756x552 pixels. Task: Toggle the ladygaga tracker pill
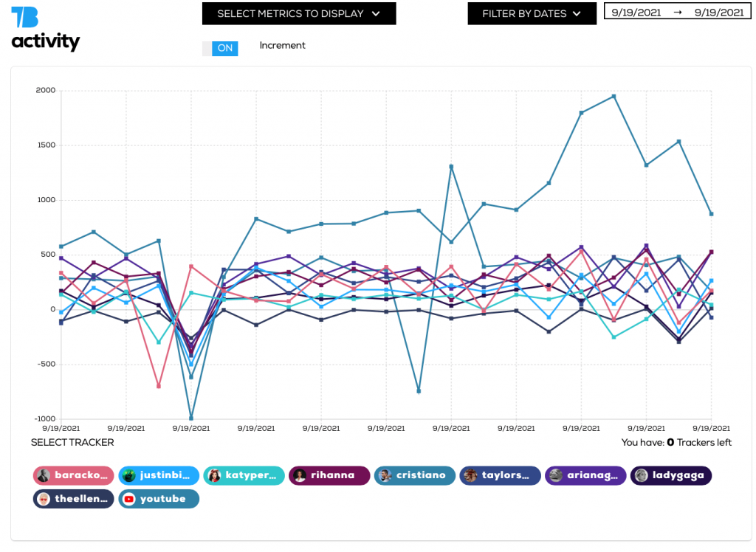click(x=670, y=475)
